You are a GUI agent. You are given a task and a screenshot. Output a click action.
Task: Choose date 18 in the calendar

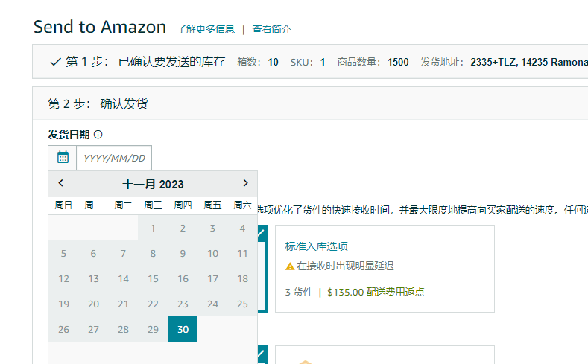click(x=243, y=278)
